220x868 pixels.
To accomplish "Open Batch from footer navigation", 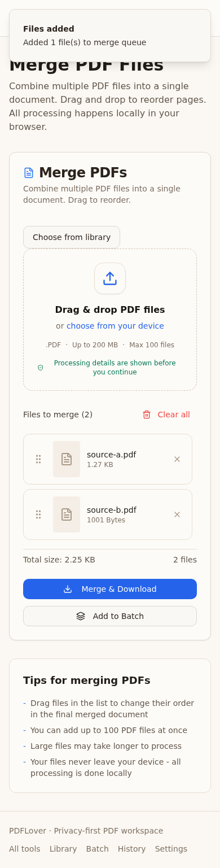I will pos(98,849).
